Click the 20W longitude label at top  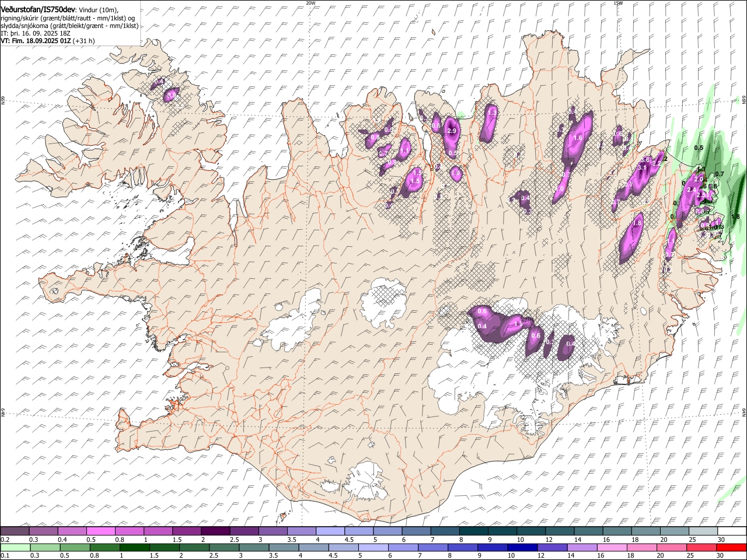[x=310, y=2]
